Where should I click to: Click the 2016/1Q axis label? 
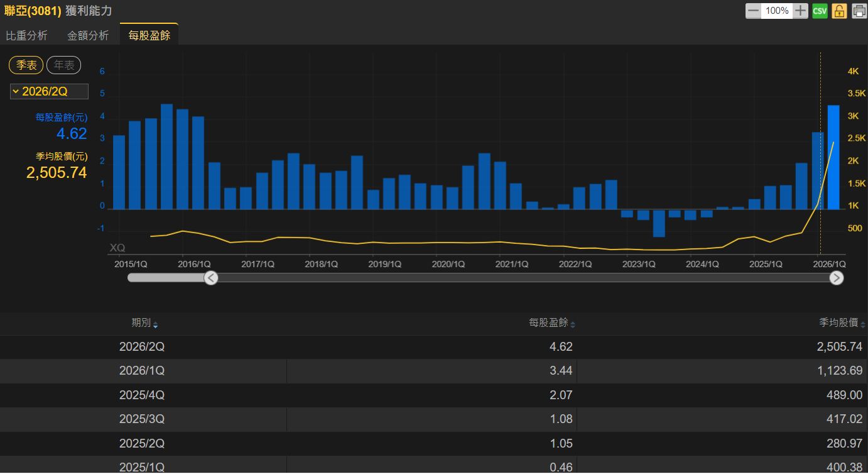pyautogui.click(x=195, y=265)
